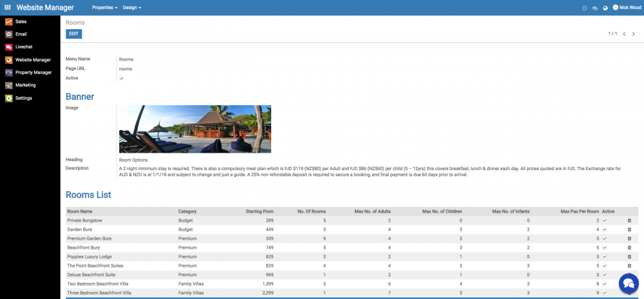This screenshot has width=644, height=299.
Task: Delete the Garden Bure row via trash icon
Action: (x=629, y=229)
